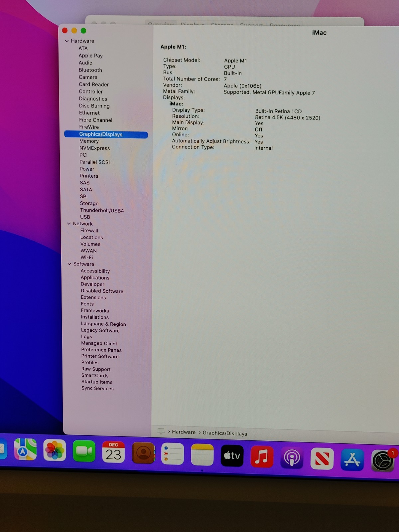Select Bluetooth in sidebar
The width and height of the screenshot is (399, 532).
(90, 70)
